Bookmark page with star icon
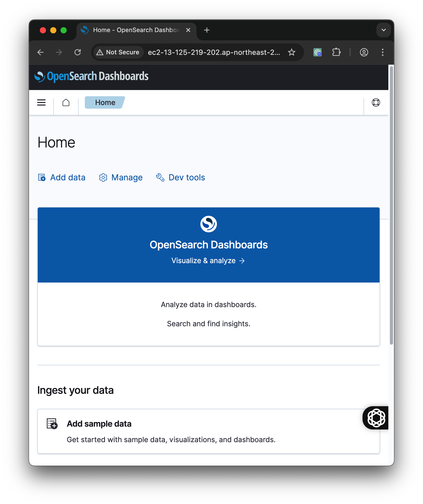Viewport: 423px width, 504px height. (292, 53)
